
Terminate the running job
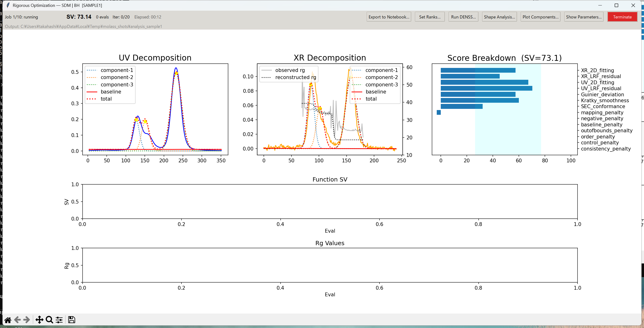click(622, 17)
